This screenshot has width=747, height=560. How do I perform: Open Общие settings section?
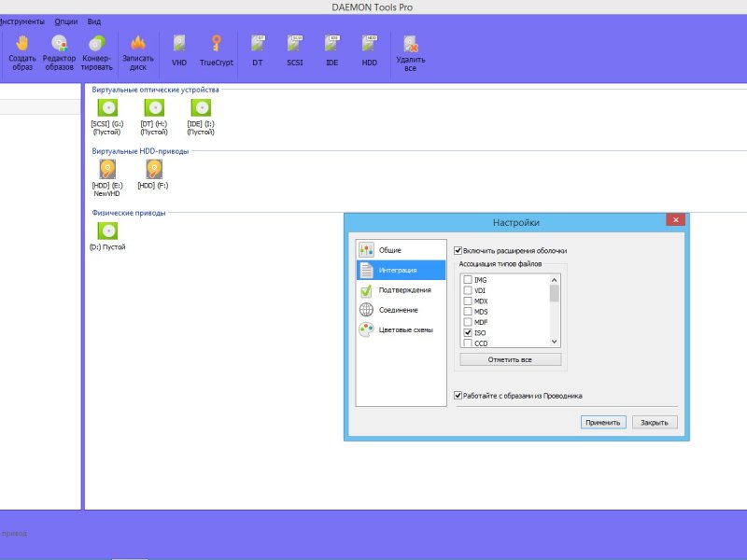tap(402, 250)
